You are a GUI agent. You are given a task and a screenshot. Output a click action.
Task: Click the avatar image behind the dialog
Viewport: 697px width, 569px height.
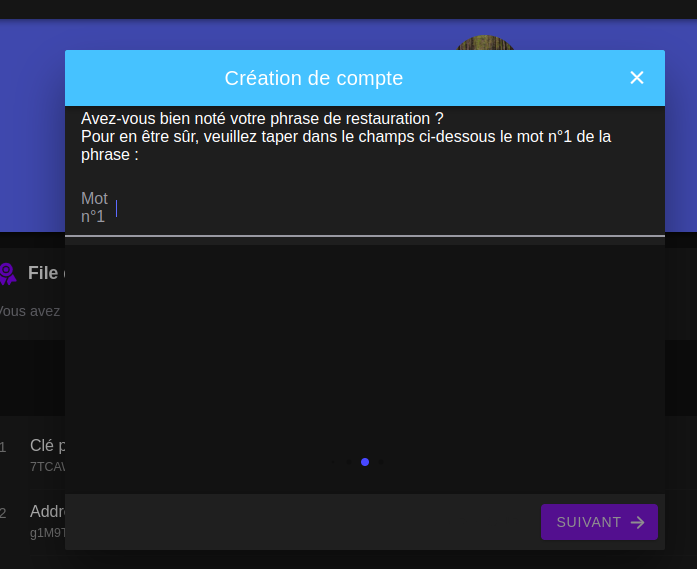click(x=485, y=43)
